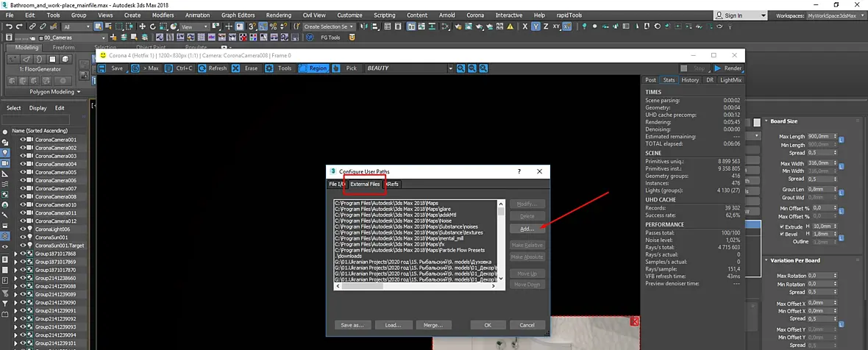868x350 pixels.
Task: Open the Workspaces MyWorkSpace3dsMax dropdown
Action: pos(834,15)
